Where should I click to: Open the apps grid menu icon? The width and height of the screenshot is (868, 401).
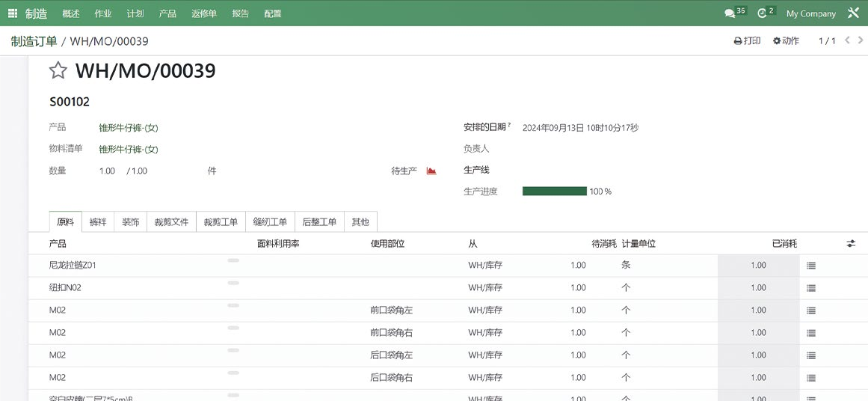(12, 13)
